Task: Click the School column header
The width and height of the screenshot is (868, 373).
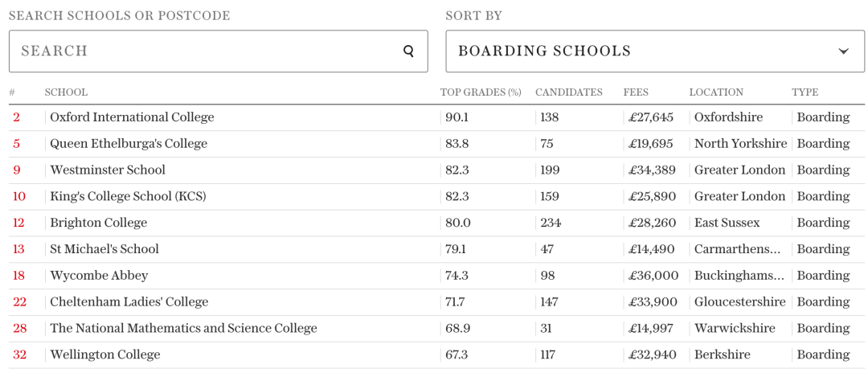Action: coord(66,92)
